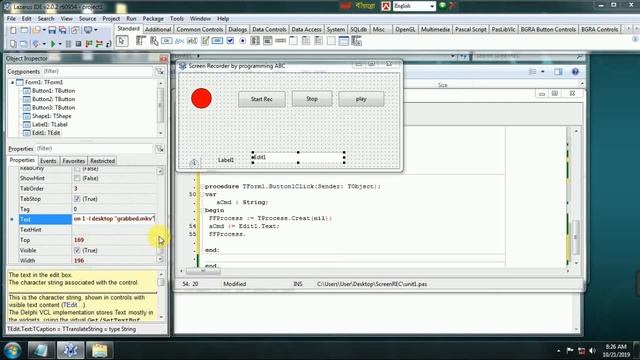
Task: Click the New Form toolbar icon
Action: click(24, 30)
